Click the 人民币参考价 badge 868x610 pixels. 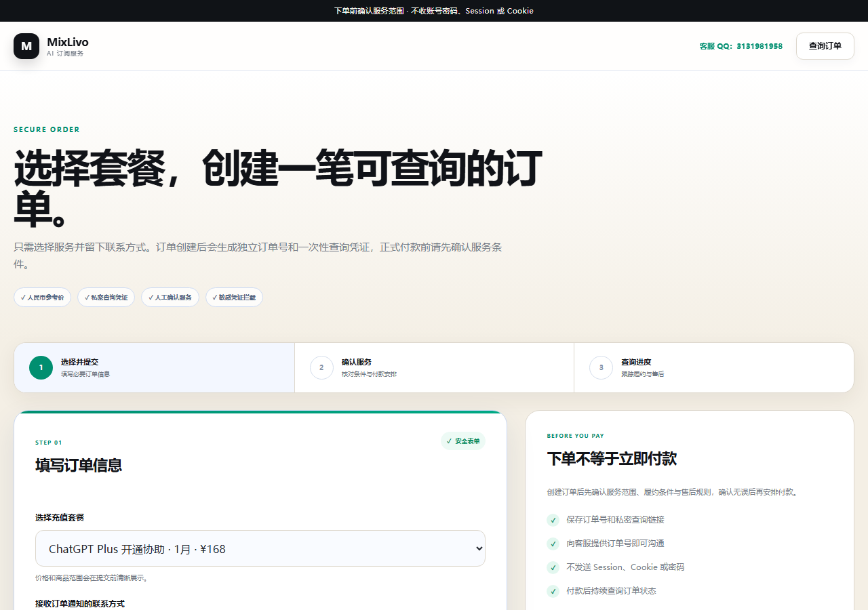click(42, 298)
